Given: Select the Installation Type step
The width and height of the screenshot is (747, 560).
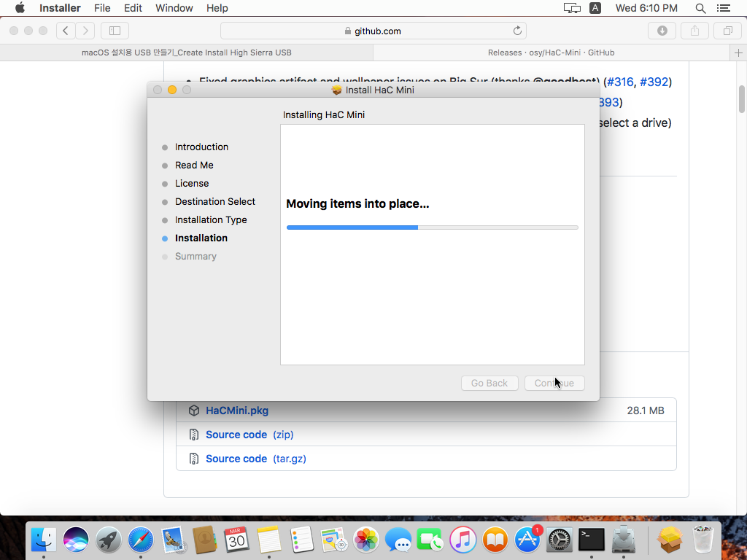Looking at the screenshot, I should coord(211,220).
